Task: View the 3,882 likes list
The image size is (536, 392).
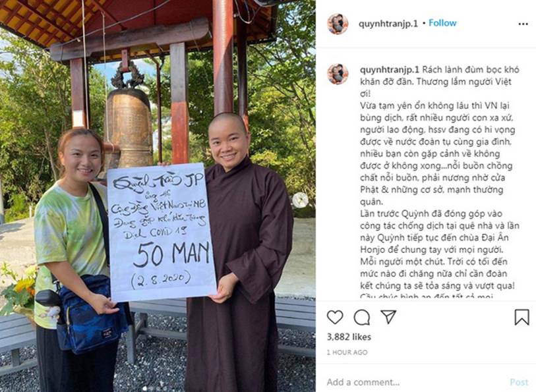Action: click(x=349, y=337)
